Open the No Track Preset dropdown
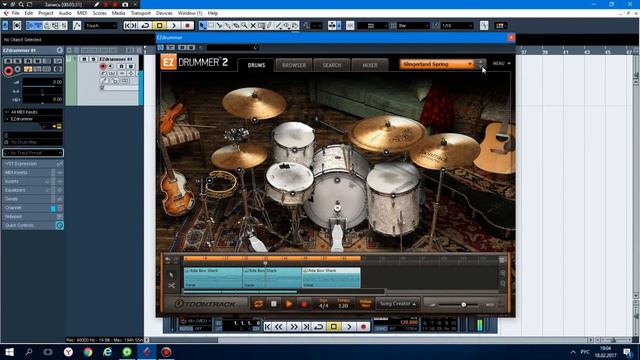Screen dimensions: 640x360 [33, 153]
